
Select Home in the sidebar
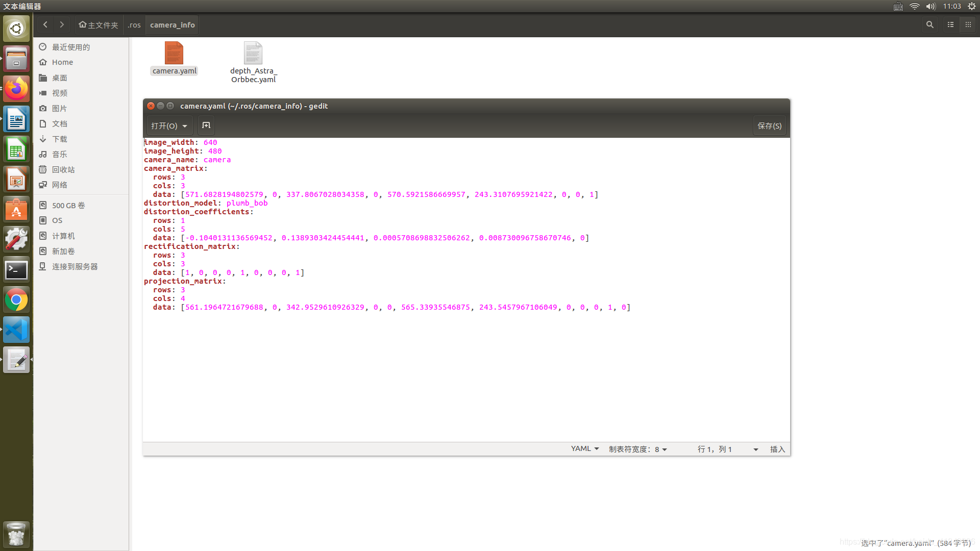coord(62,62)
